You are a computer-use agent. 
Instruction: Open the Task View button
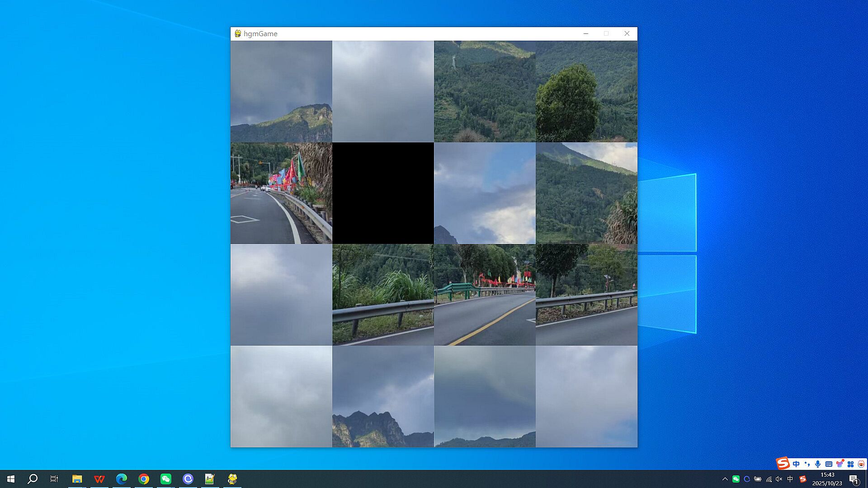(54, 479)
